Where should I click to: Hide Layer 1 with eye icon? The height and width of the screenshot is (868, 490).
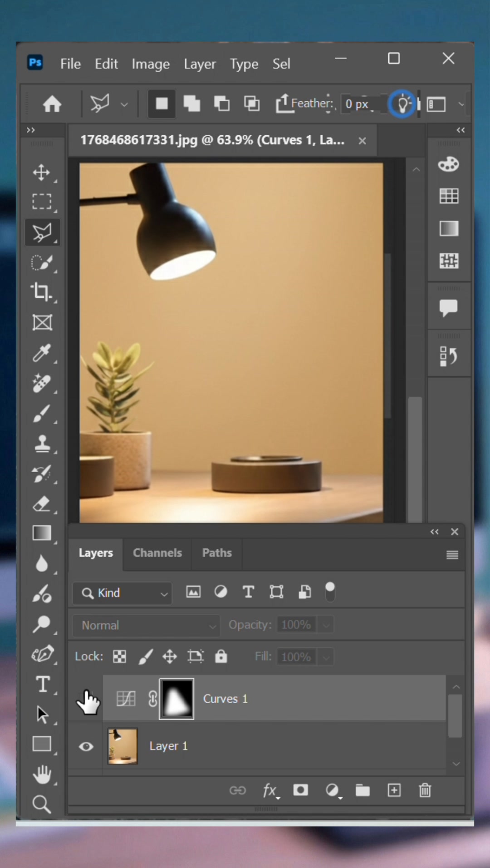[86, 746]
